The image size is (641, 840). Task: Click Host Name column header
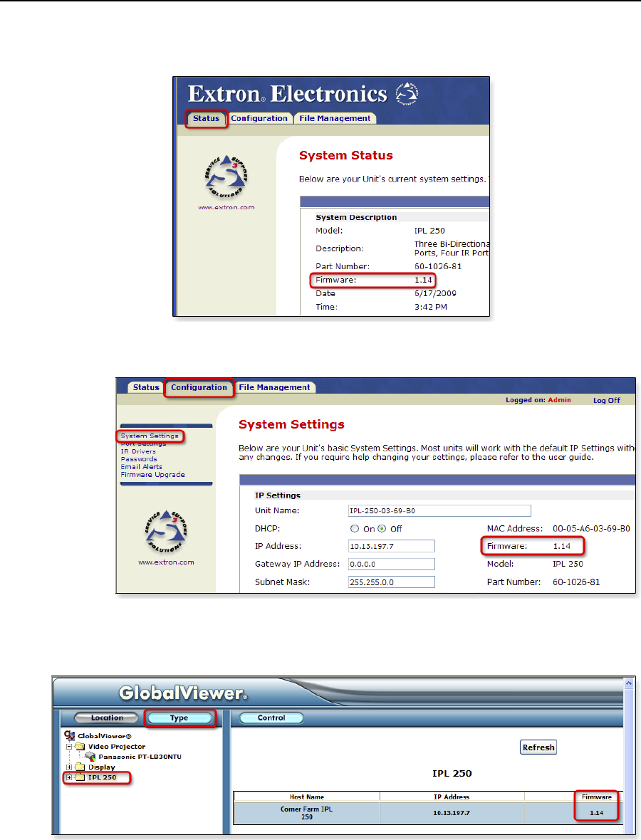coord(306,797)
